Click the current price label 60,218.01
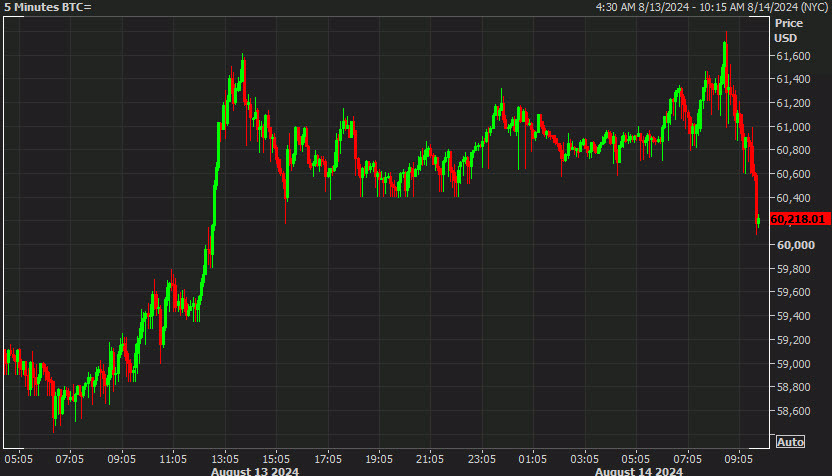This screenshot has height=476, width=832. 800,219
